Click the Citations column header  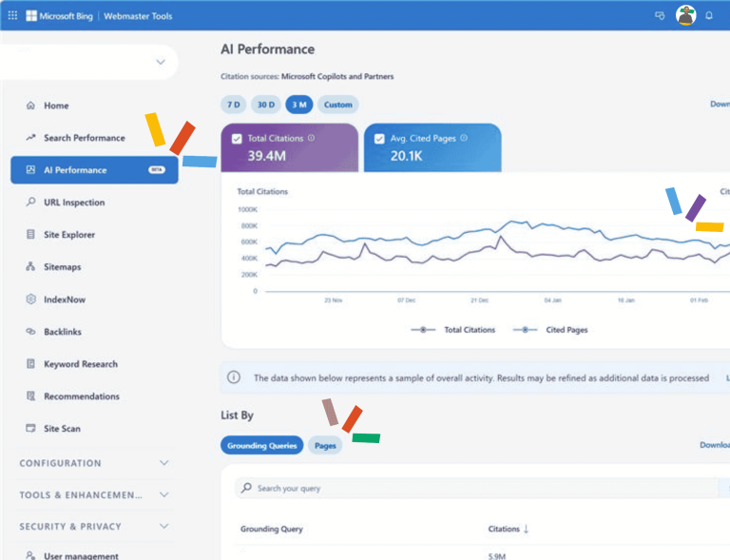coord(503,529)
